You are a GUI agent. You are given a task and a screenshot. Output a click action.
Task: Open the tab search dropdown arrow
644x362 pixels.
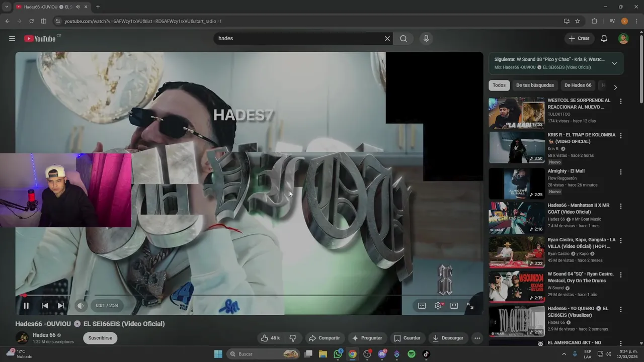[7, 7]
